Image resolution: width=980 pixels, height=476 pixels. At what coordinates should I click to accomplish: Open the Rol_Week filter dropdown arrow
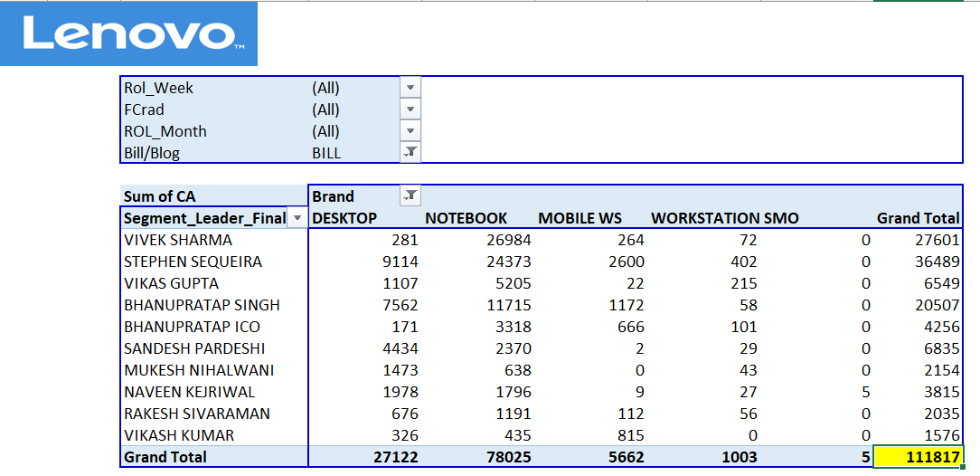click(x=410, y=88)
